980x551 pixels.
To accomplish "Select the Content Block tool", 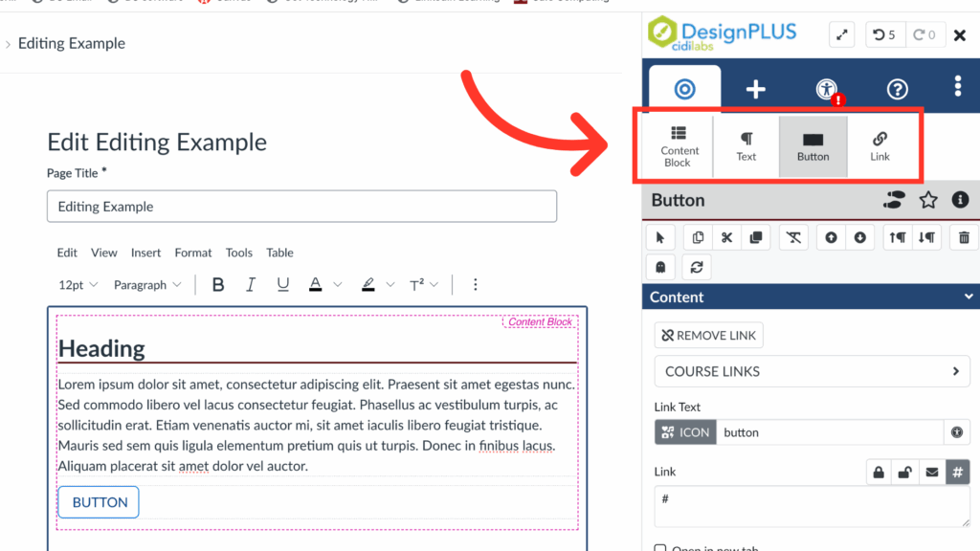I will [x=679, y=145].
